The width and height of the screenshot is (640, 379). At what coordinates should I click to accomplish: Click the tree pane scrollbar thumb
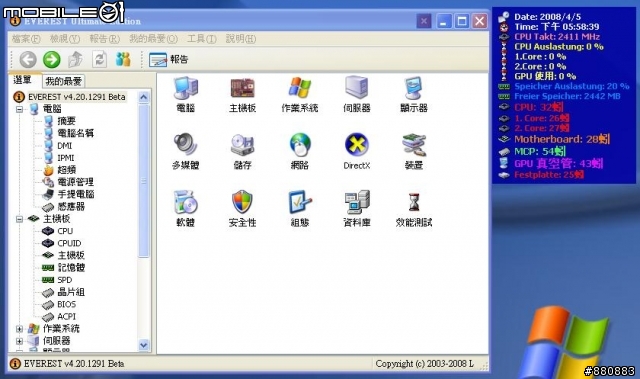coord(144,181)
